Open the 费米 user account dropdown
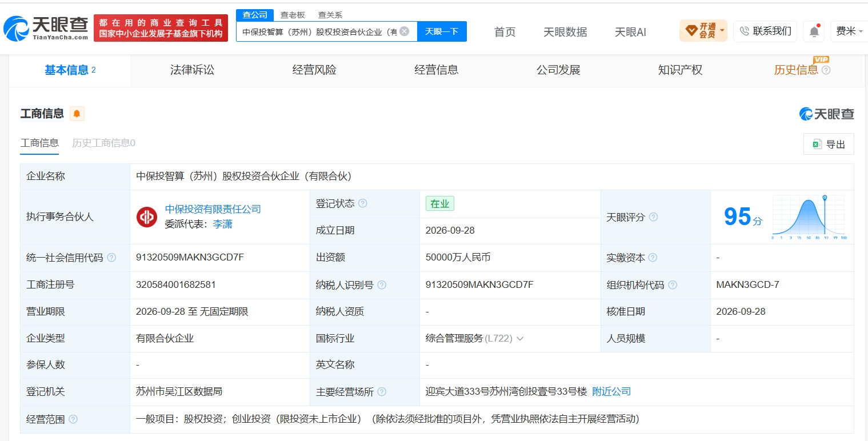The width and height of the screenshot is (868, 441). (x=849, y=31)
